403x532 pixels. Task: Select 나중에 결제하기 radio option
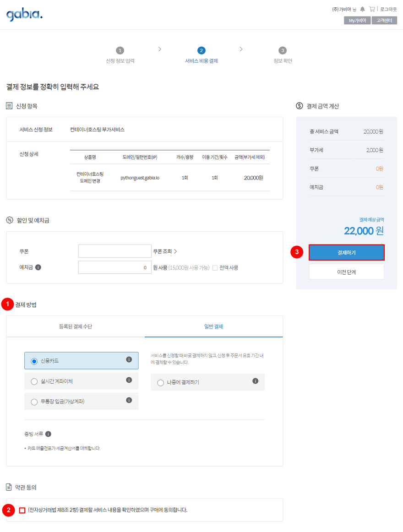click(x=160, y=383)
